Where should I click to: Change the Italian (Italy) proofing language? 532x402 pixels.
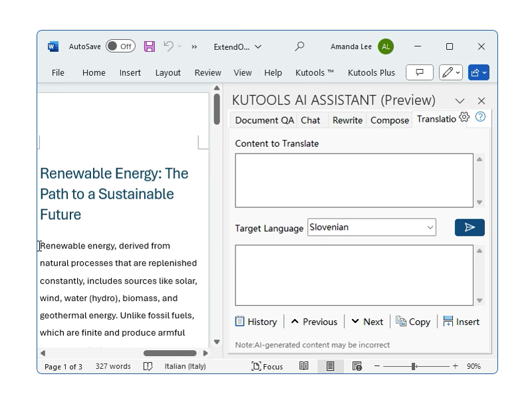coord(186,366)
